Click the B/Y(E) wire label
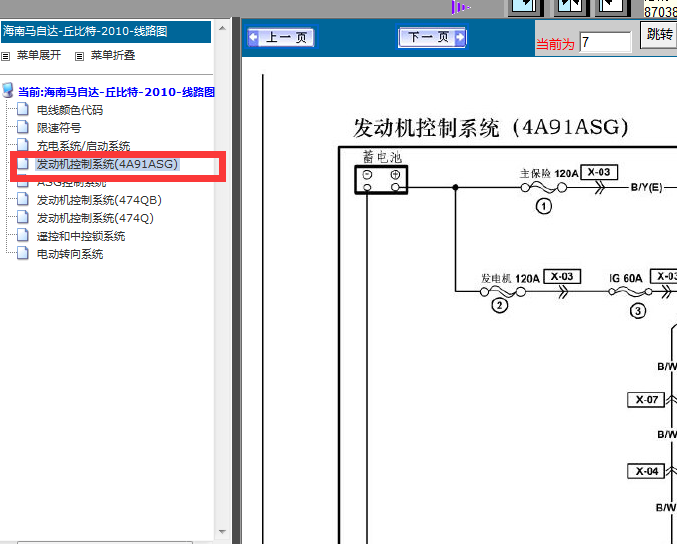The height and width of the screenshot is (544, 677). 646,187
